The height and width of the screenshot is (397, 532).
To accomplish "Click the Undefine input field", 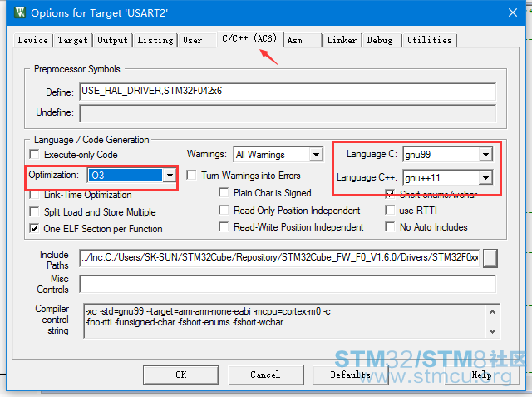I will [x=288, y=113].
